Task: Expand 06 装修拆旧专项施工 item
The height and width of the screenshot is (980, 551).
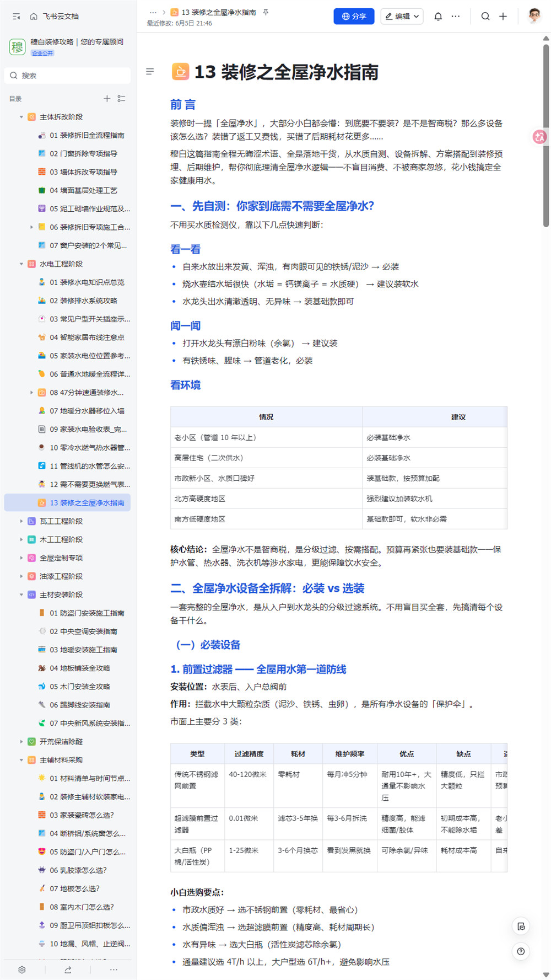Action: (31, 227)
